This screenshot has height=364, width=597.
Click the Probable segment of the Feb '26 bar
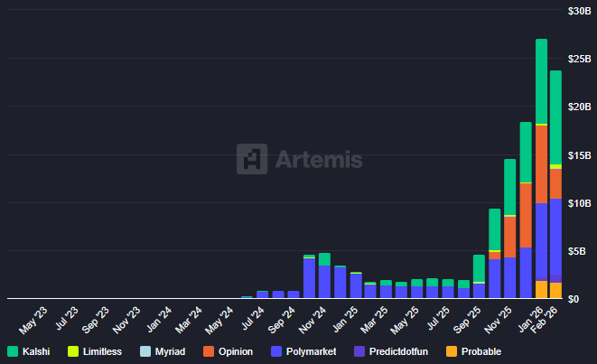pos(555,290)
